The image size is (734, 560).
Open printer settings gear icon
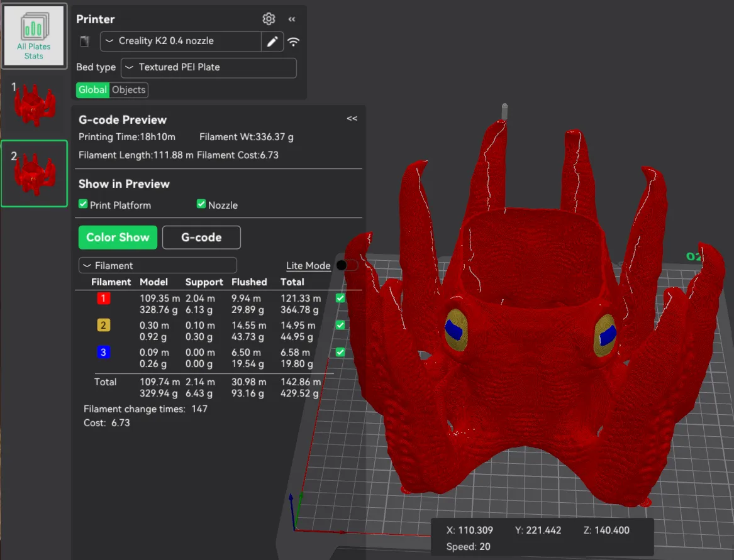pyautogui.click(x=269, y=19)
